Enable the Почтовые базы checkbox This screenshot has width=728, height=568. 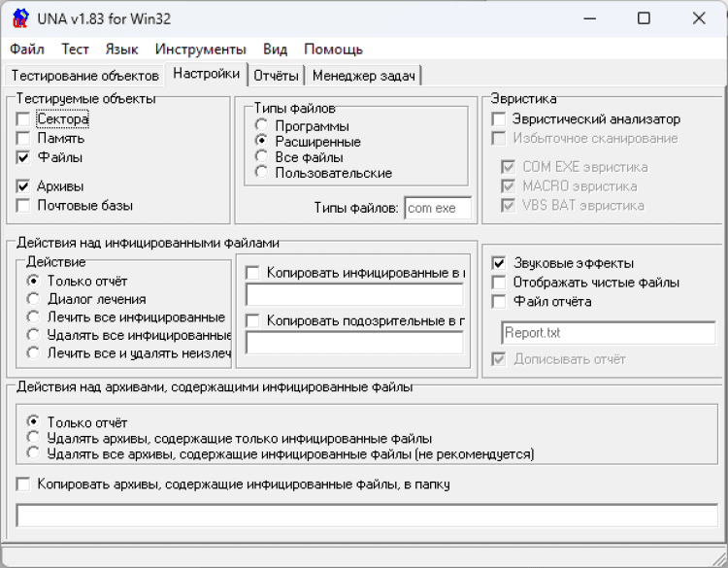point(22,205)
